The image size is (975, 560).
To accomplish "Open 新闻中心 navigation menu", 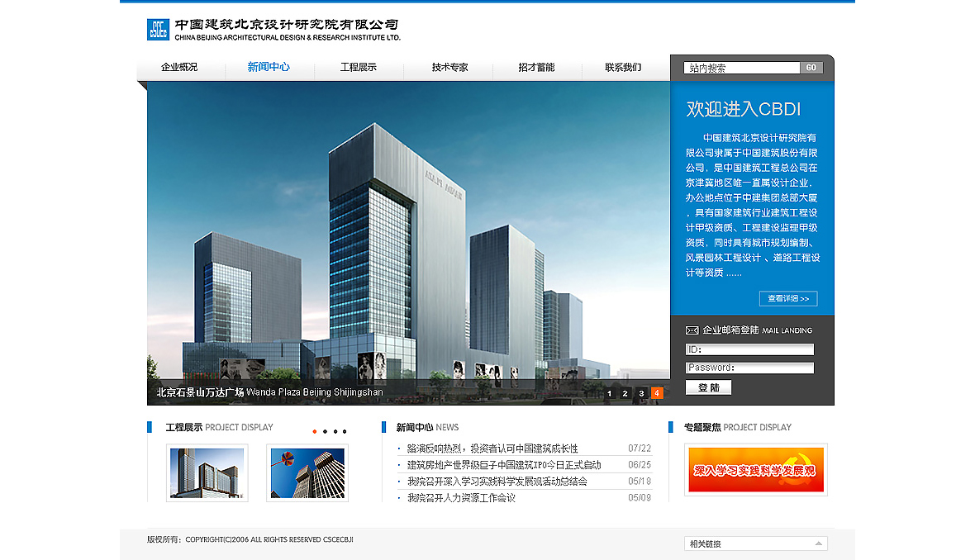I will (x=269, y=67).
